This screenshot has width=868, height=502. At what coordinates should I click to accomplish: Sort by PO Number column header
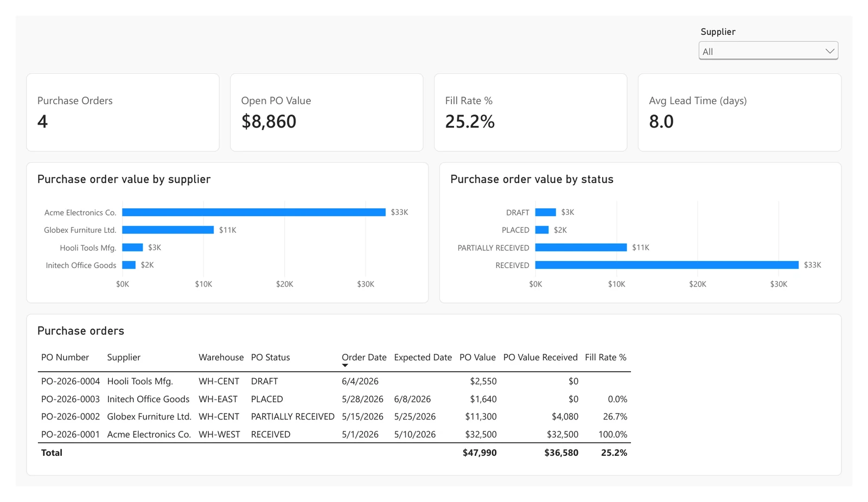click(x=65, y=357)
